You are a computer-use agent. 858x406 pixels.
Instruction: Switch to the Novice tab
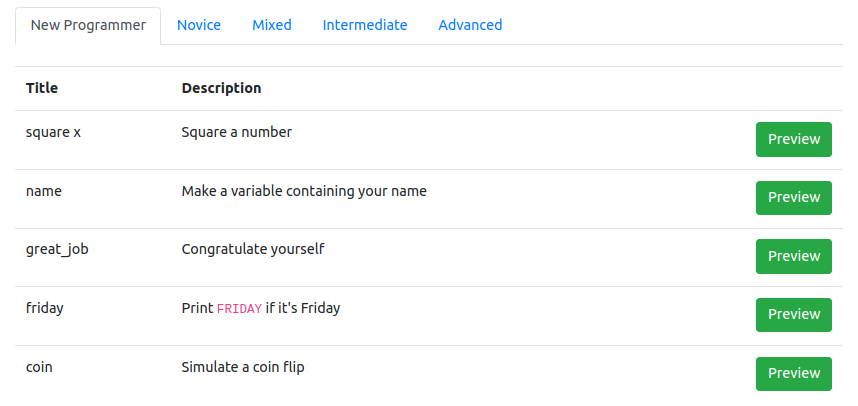click(x=199, y=25)
